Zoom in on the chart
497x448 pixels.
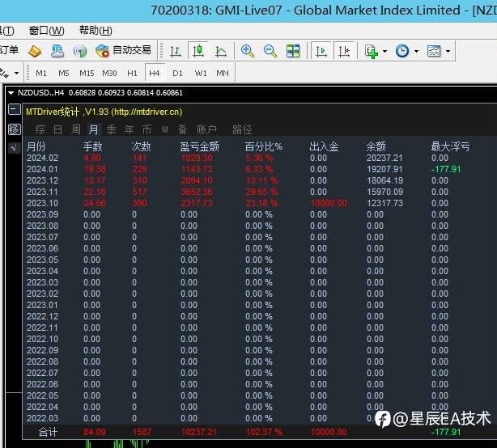(x=248, y=51)
